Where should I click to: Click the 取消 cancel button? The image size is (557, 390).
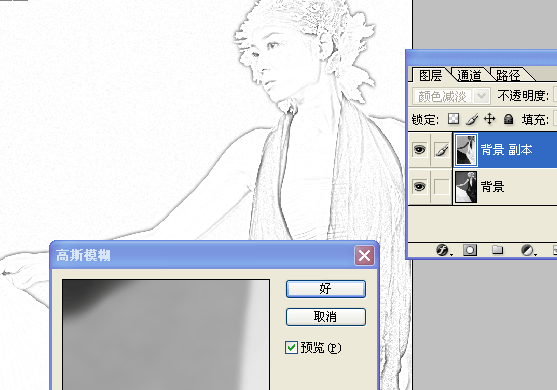point(326,316)
